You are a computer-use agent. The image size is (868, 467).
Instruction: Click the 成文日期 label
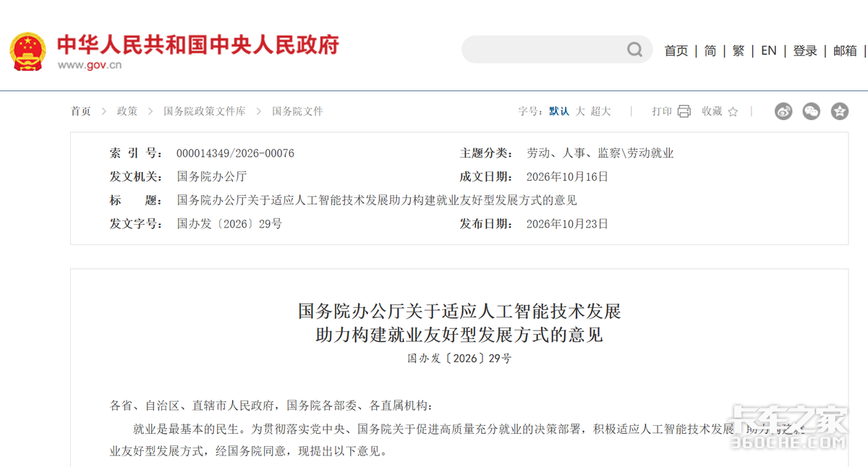(x=487, y=176)
